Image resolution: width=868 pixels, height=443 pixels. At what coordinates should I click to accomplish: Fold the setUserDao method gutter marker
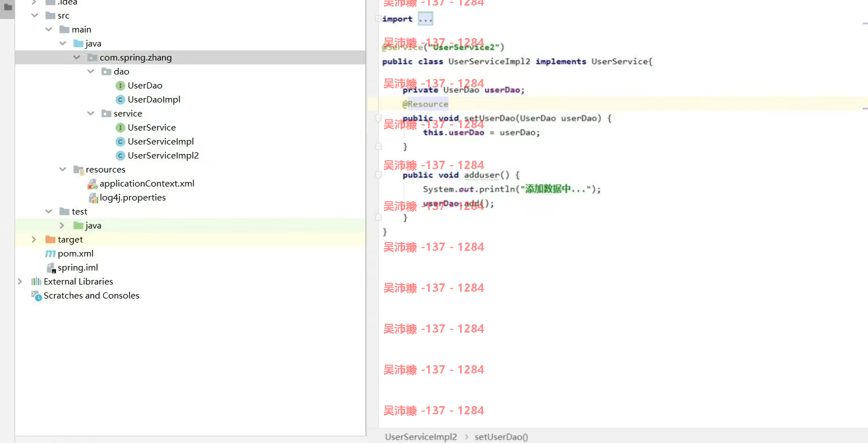click(378, 118)
